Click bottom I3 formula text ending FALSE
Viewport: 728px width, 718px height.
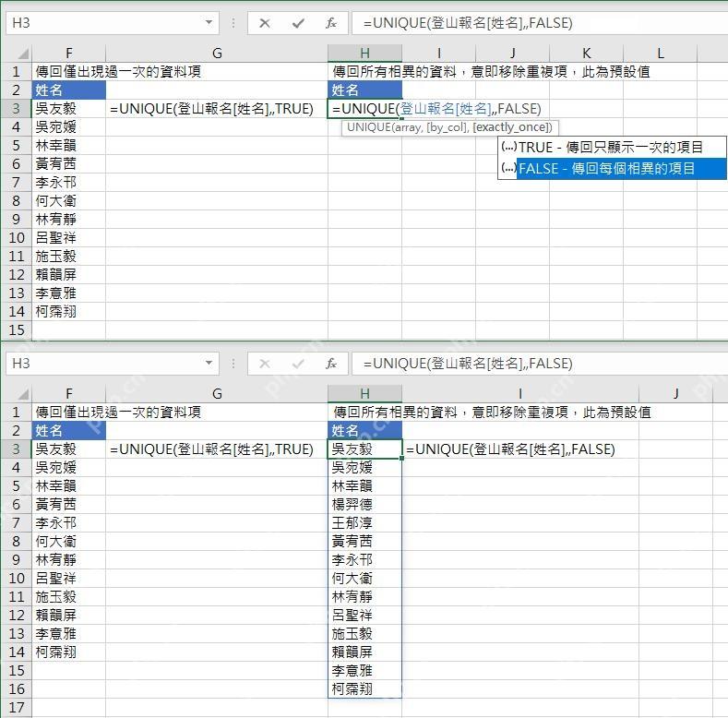pos(511,449)
